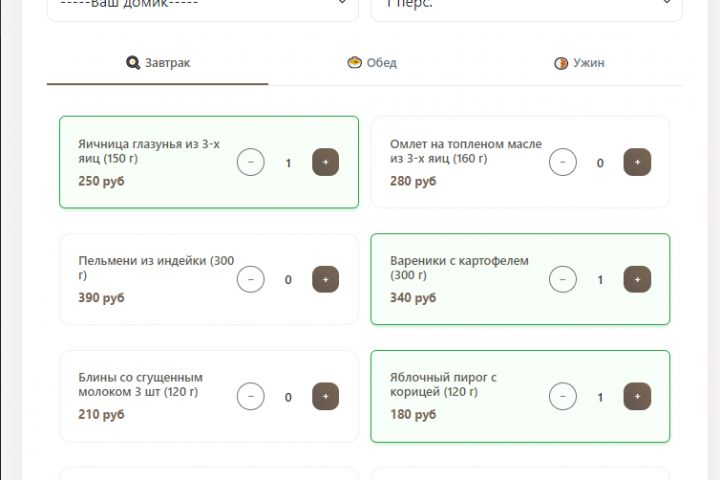Click minus button for Пельмени из индейки
Image resolution: width=720 pixels, height=480 pixels.
[x=251, y=279]
